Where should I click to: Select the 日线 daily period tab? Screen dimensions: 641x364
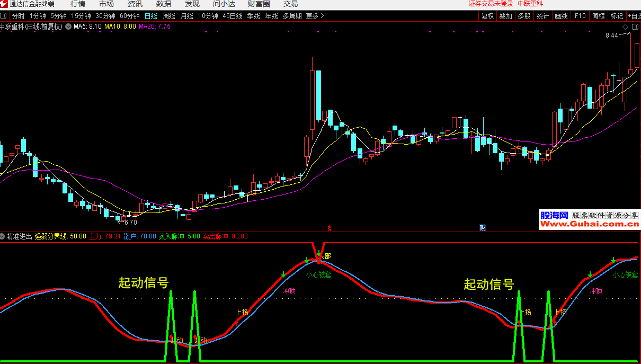click(151, 16)
